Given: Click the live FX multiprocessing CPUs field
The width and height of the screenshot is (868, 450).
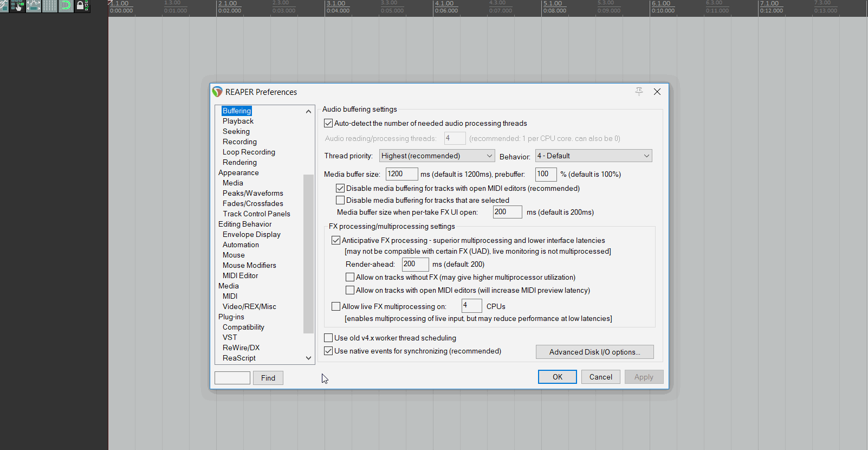Looking at the screenshot, I should click(472, 306).
